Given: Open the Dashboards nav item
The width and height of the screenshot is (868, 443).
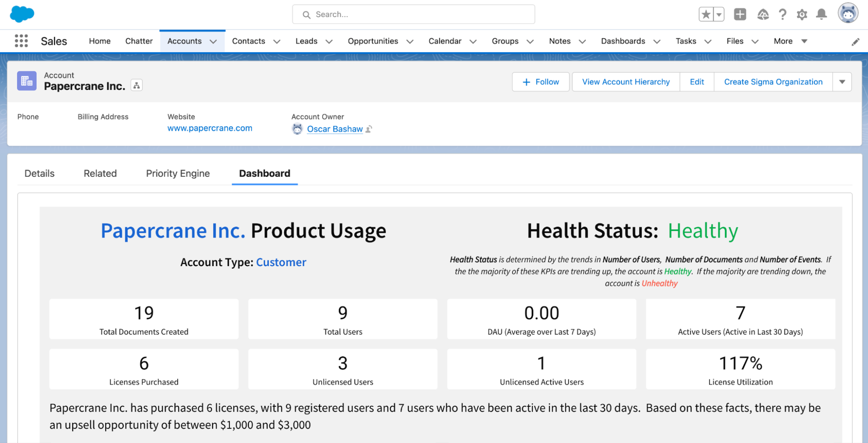Looking at the screenshot, I should pyautogui.click(x=623, y=41).
